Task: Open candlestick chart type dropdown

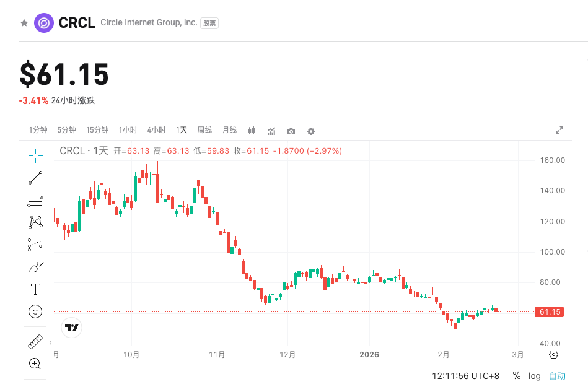Action: tap(252, 131)
